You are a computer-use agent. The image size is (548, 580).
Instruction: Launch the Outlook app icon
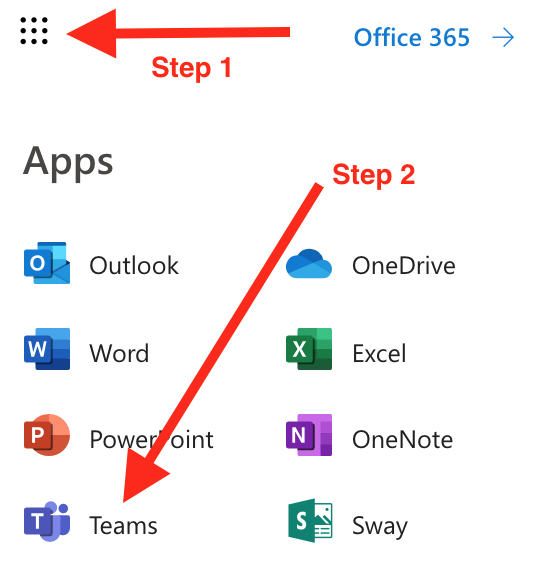(47, 263)
